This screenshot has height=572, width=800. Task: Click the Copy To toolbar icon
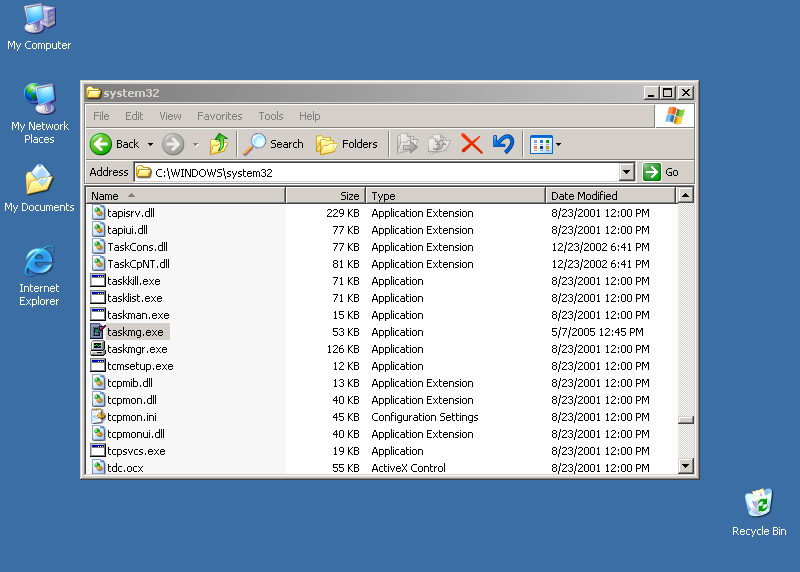439,144
